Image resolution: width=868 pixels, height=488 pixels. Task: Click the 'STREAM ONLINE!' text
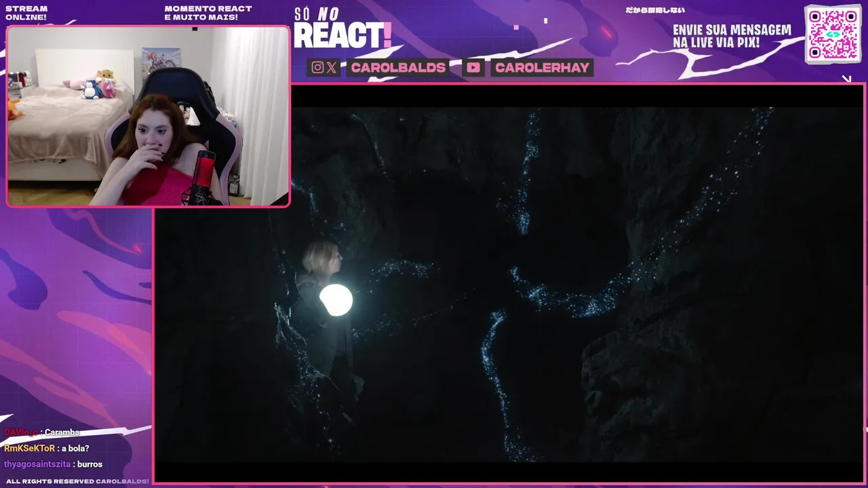(26, 13)
